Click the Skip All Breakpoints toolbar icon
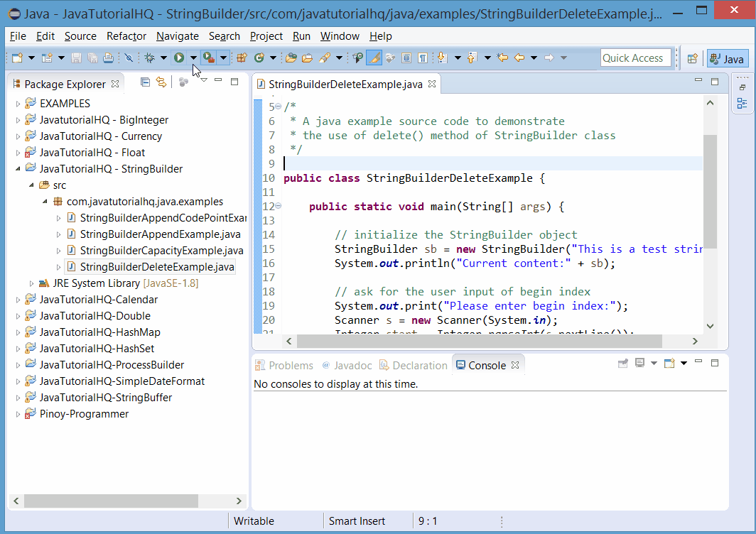Viewport: 756px width, 534px height. (x=129, y=58)
